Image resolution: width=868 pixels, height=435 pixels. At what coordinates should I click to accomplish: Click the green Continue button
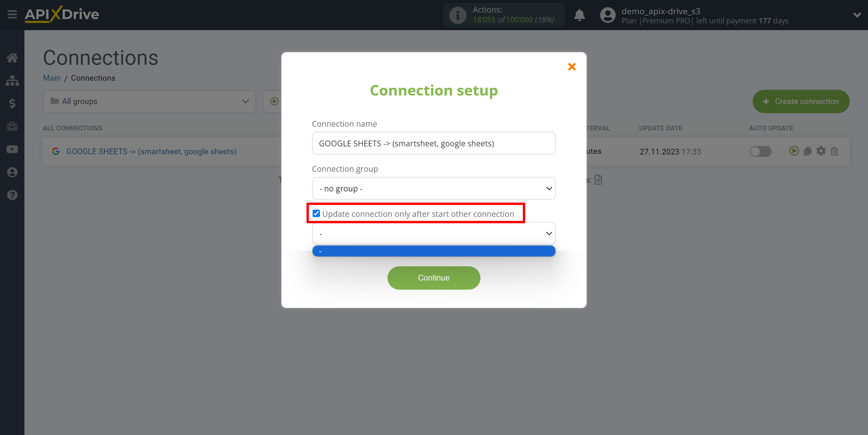click(433, 277)
